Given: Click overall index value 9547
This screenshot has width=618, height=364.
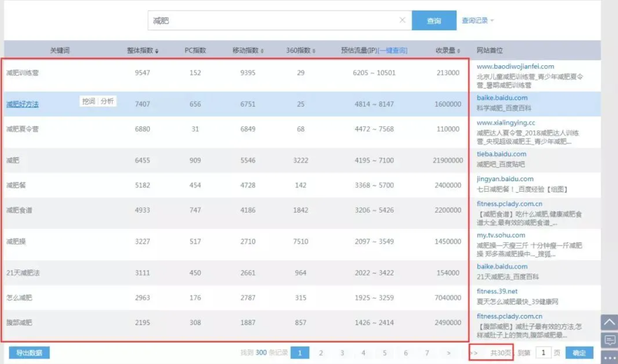Looking at the screenshot, I should click(143, 73).
